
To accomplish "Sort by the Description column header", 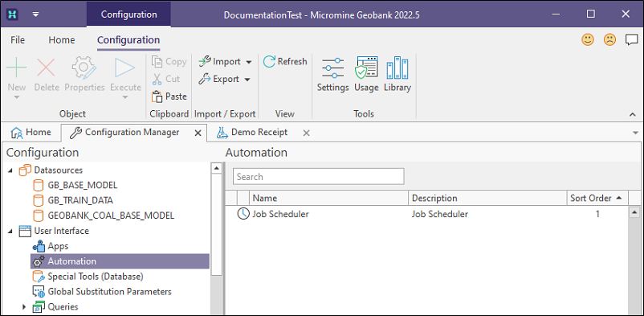I will pyautogui.click(x=487, y=198).
